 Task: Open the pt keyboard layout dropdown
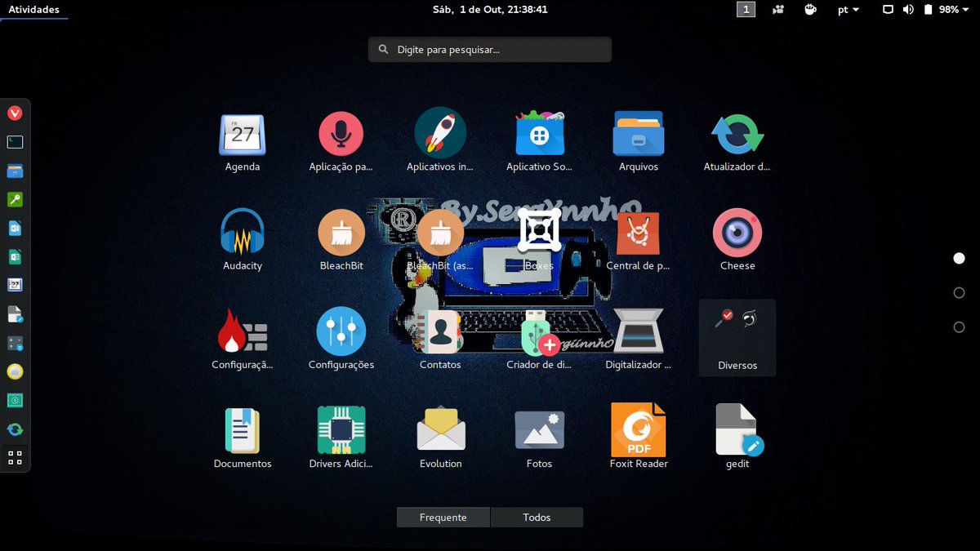click(848, 10)
